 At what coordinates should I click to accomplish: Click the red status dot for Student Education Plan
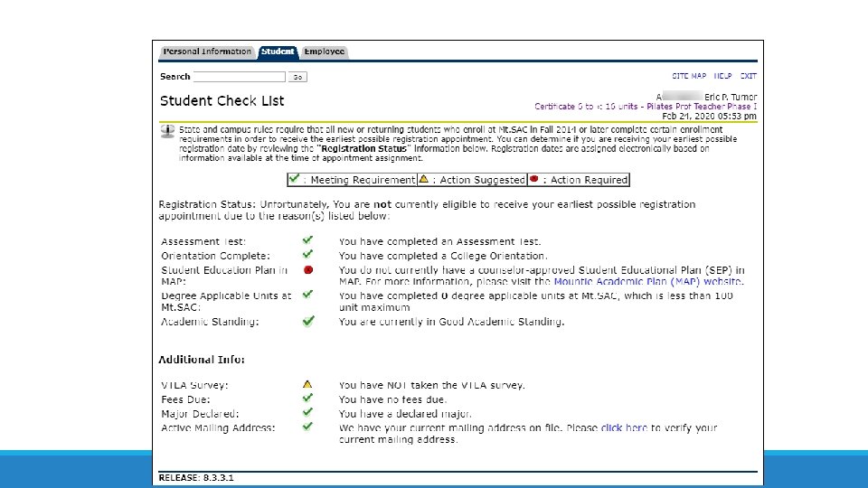pos(308,270)
